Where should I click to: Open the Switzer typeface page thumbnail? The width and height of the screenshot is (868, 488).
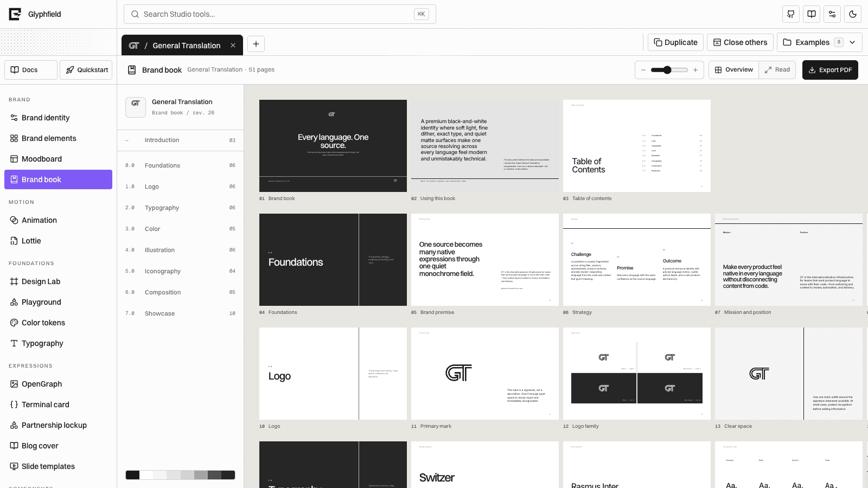tap(485, 465)
